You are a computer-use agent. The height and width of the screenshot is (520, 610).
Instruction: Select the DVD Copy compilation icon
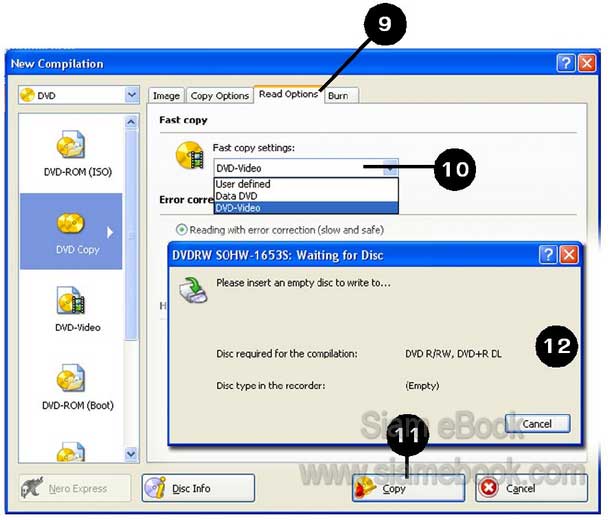[x=71, y=224]
